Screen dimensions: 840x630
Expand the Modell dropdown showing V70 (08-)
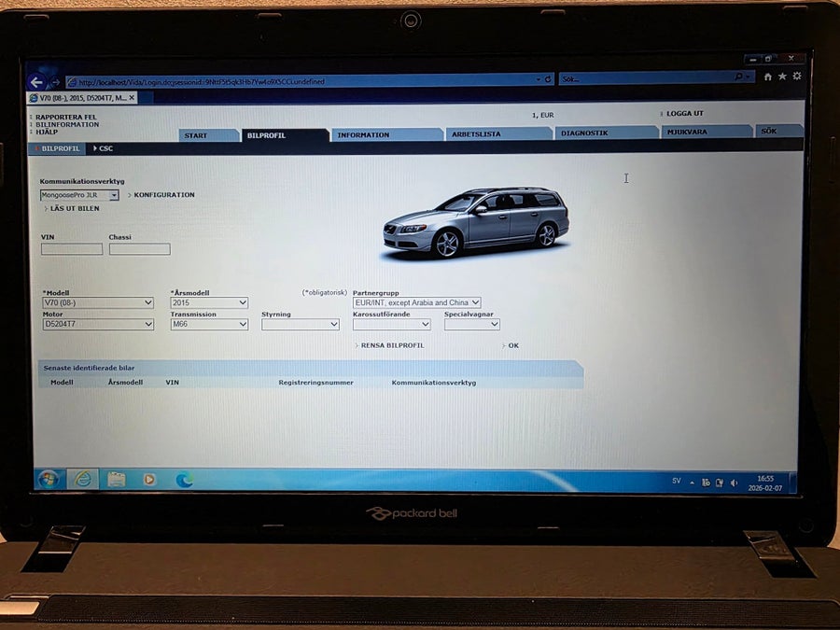tap(98, 302)
